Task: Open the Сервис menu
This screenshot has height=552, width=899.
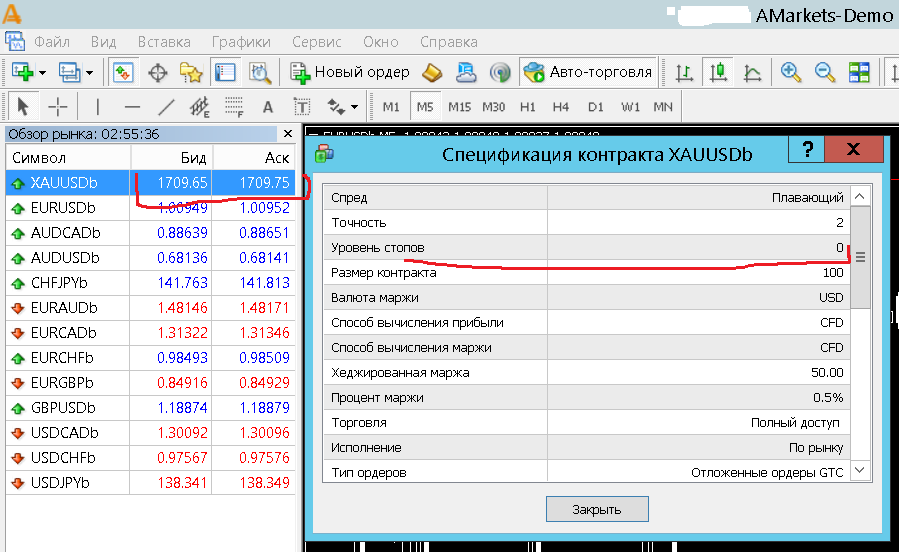Action: 316,42
